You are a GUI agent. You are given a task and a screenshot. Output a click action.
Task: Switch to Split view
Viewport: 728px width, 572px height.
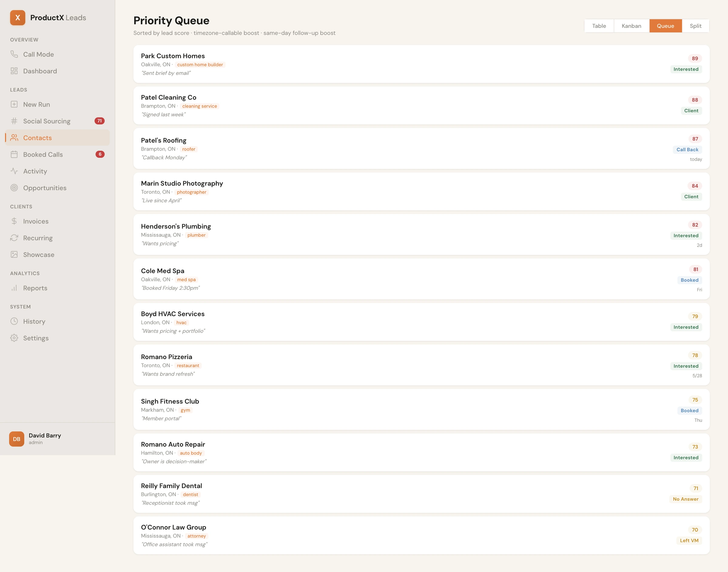click(696, 26)
